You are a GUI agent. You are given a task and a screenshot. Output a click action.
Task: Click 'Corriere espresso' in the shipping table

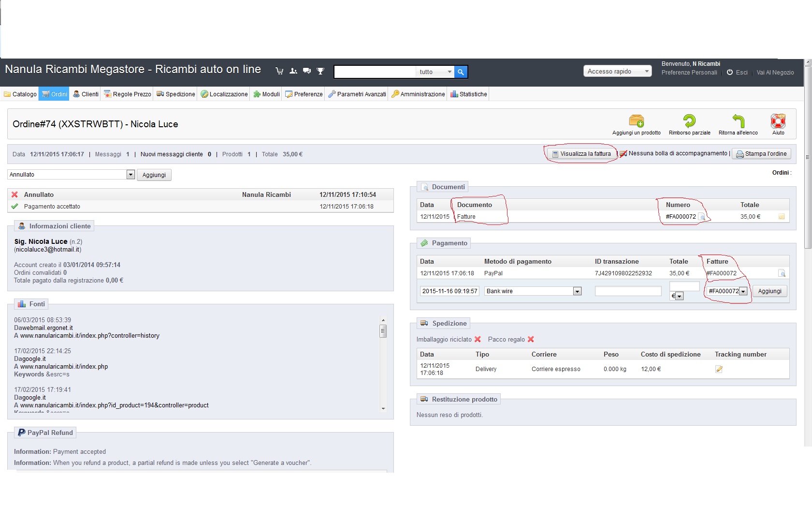pyautogui.click(x=556, y=369)
